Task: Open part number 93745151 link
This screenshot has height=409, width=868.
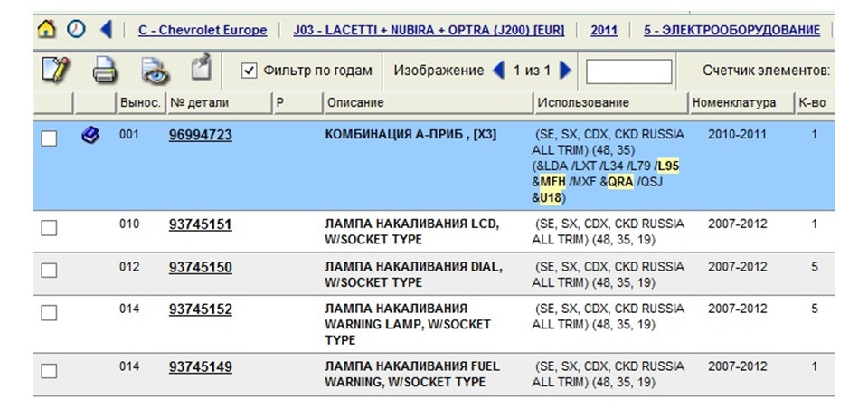Action: pyautogui.click(x=201, y=224)
